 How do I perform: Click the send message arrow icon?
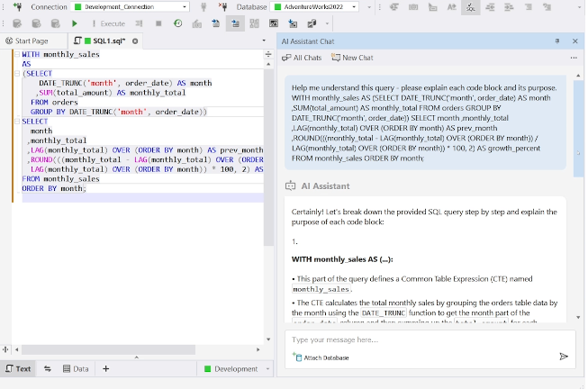point(564,357)
